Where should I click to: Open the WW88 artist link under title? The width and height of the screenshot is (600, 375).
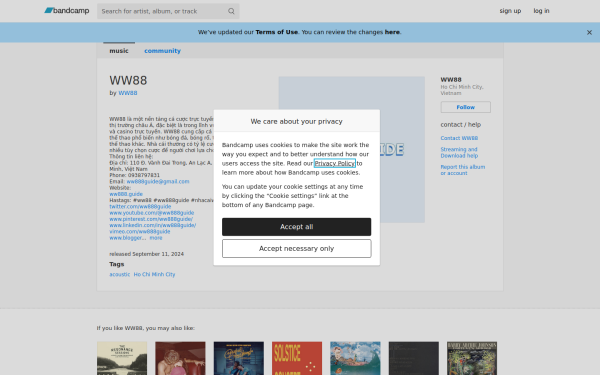pos(128,93)
